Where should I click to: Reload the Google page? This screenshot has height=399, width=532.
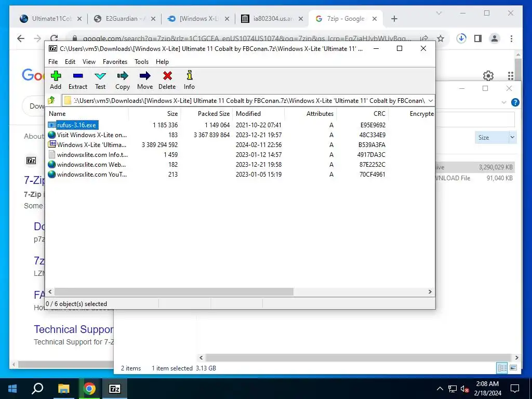[54, 37]
